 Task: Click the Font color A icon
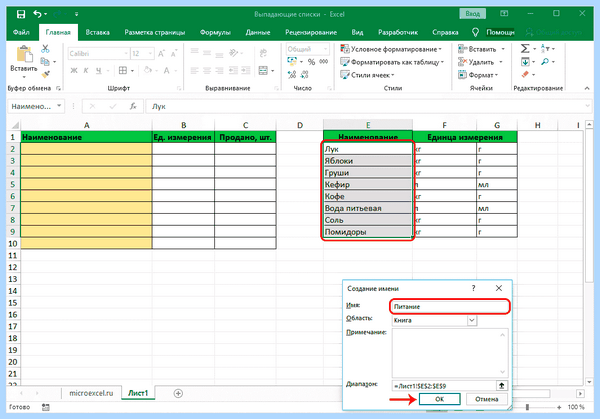(x=166, y=70)
